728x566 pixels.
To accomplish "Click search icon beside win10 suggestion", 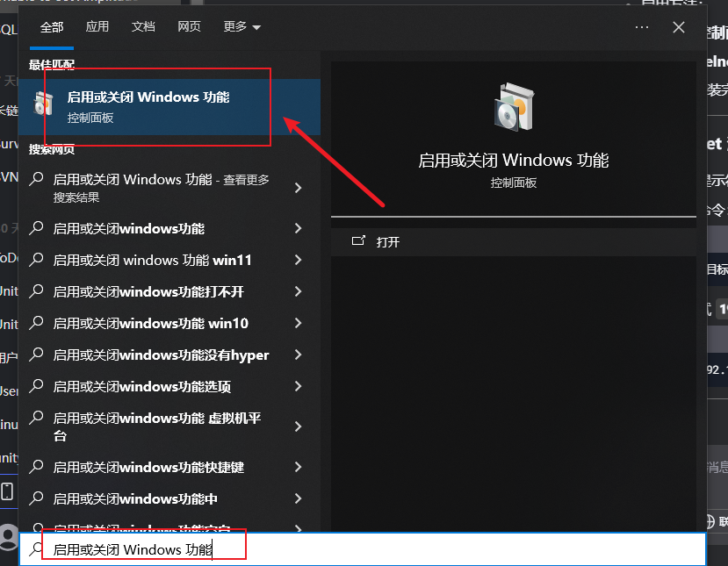I will (36, 322).
